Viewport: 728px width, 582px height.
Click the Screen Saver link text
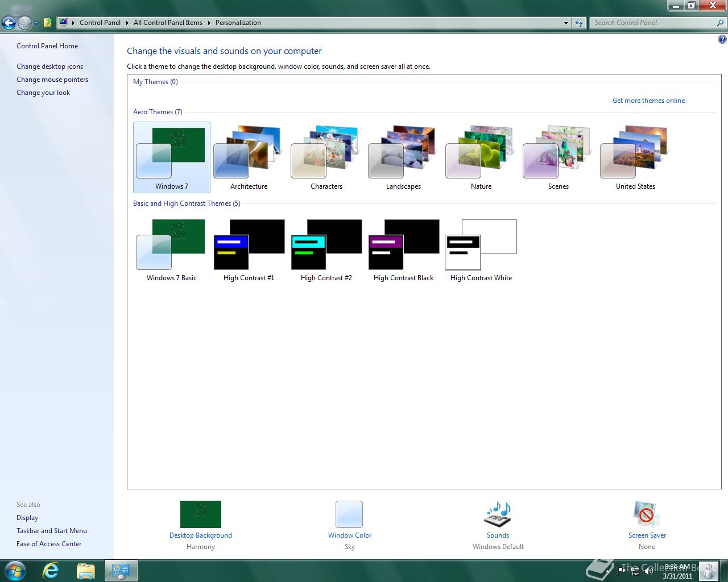pyautogui.click(x=647, y=535)
